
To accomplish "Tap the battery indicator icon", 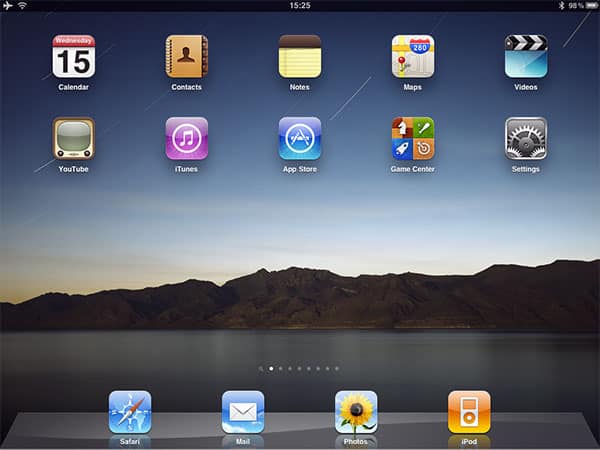I will [591, 5].
